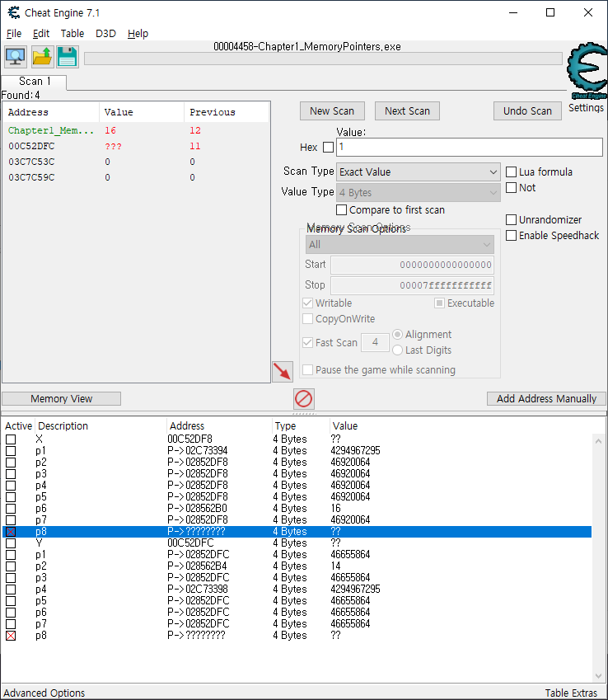Open the Table menu
Screen dimensions: 608x700
tap(72, 34)
